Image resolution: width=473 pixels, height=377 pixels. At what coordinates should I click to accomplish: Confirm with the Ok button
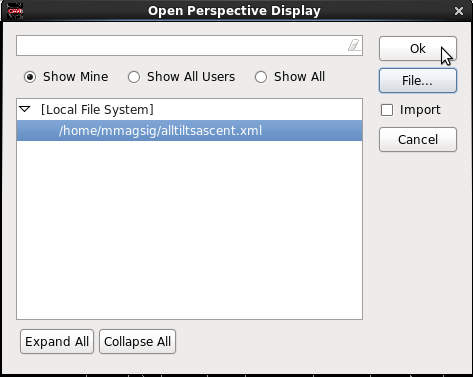click(x=418, y=49)
